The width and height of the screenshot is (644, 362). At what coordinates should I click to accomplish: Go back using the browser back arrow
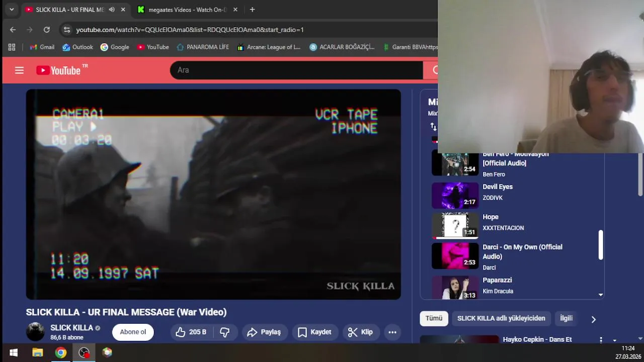coord(13,30)
